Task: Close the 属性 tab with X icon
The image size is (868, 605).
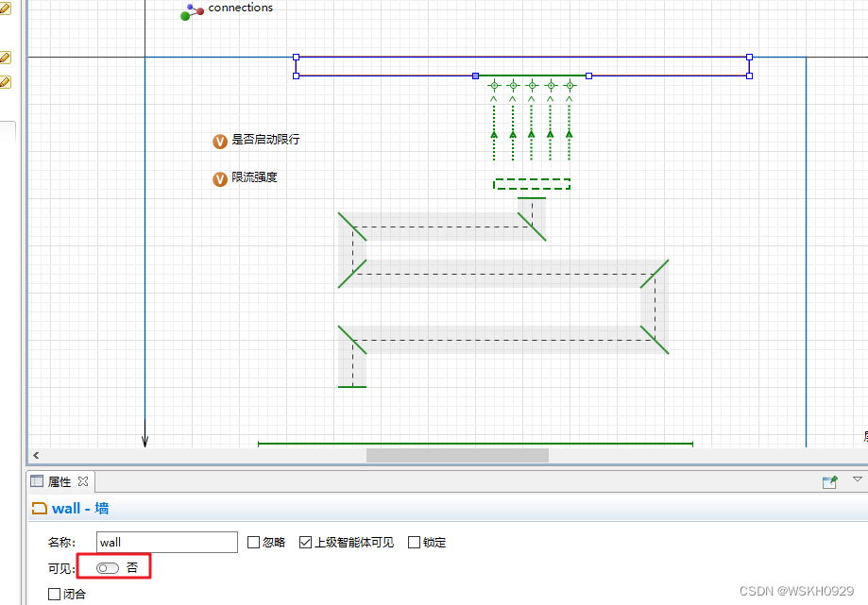Action: [x=83, y=481]
